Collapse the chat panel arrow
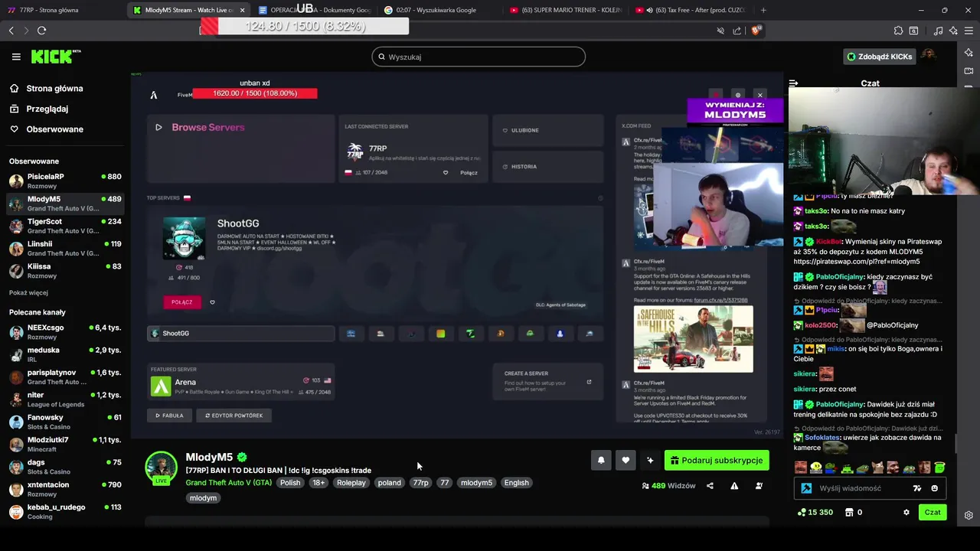The width and height of the screenshot is (980, 551). (794, 83)
